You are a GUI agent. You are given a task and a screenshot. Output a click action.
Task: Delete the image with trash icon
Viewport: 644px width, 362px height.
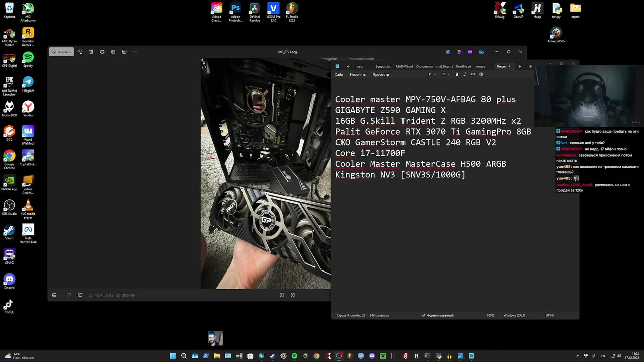[91, 52]
